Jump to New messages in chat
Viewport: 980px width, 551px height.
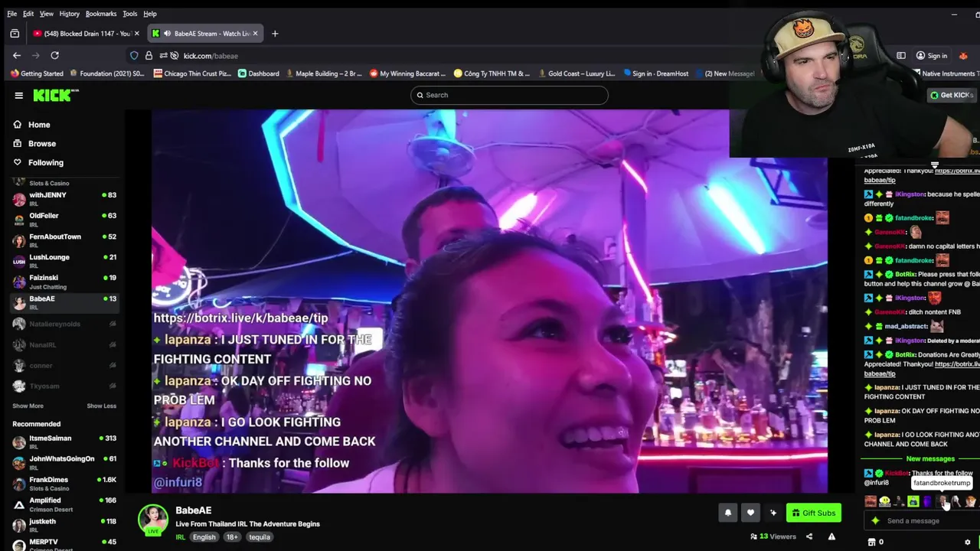click(x=930, y=459)
